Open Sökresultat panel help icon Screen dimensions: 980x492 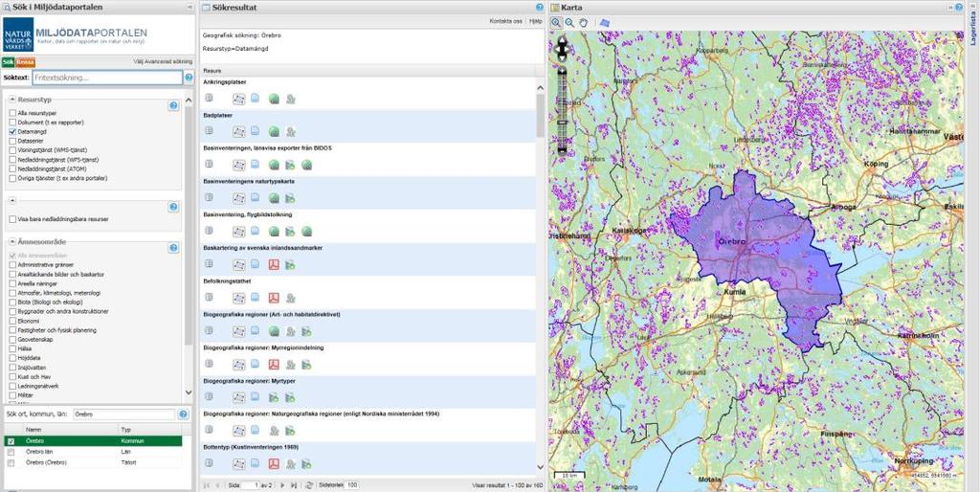(540, 7)
